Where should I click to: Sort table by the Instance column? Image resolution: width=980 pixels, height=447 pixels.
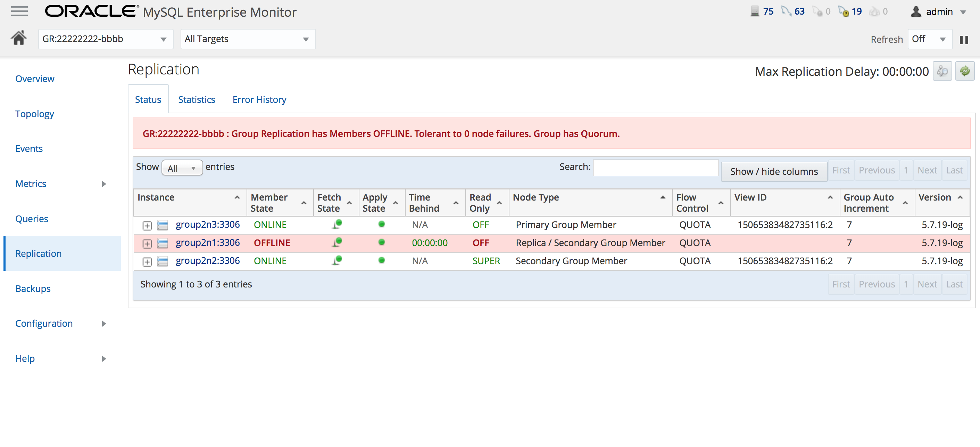click(x=190, y=203)
